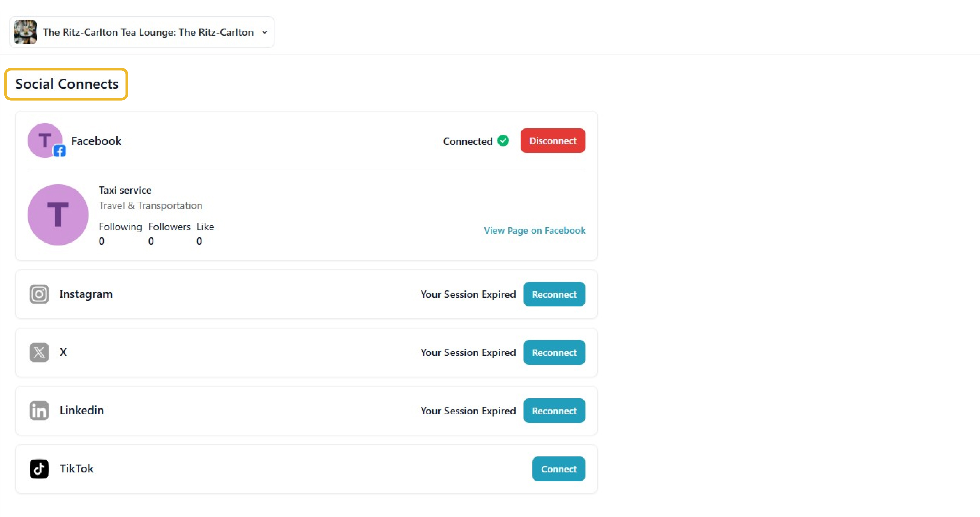Click the Social Connects heading
Viewport: 980px width, 517px height.
[x=67, y=84]
